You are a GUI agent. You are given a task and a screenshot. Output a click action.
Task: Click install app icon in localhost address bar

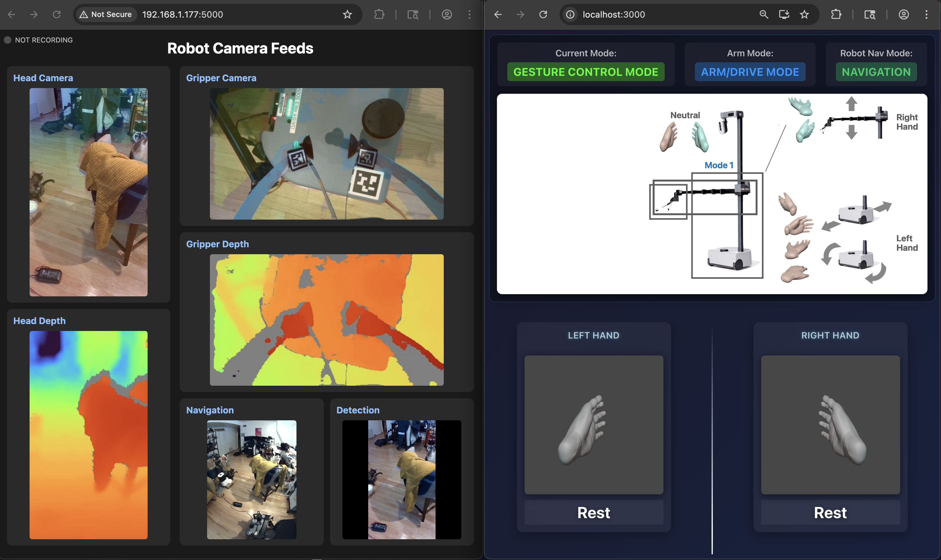click(784, 14)
